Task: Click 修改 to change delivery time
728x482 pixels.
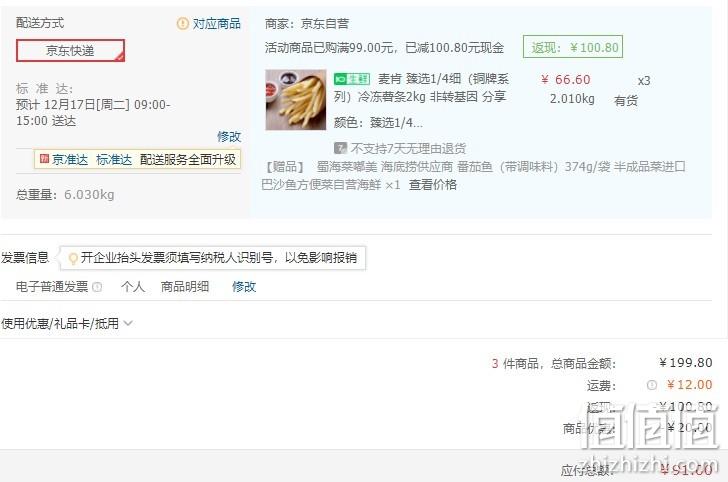Action: pyautogui.click(x=229, y=137)
